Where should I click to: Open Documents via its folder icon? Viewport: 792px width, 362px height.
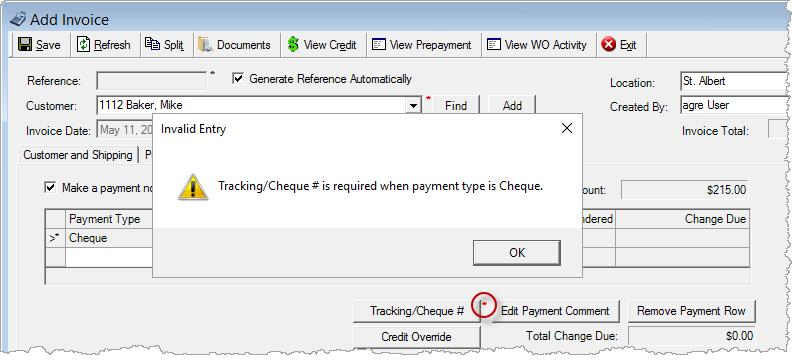205,44
